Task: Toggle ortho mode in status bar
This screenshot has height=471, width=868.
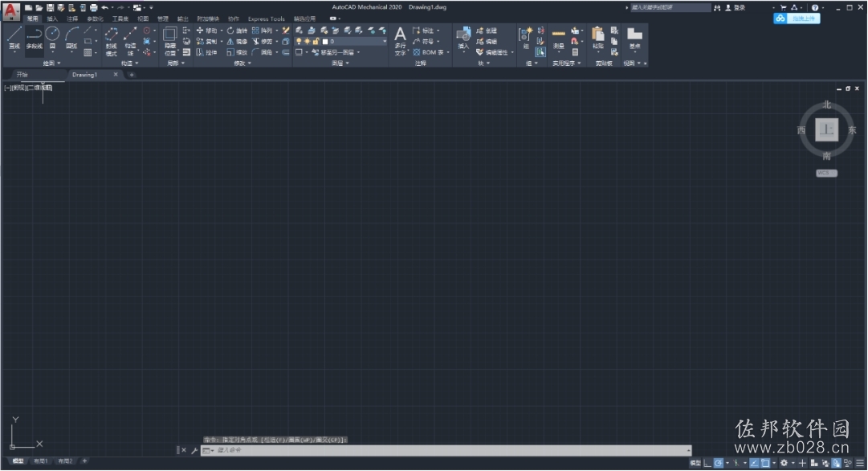Action: tap(707, 463)
